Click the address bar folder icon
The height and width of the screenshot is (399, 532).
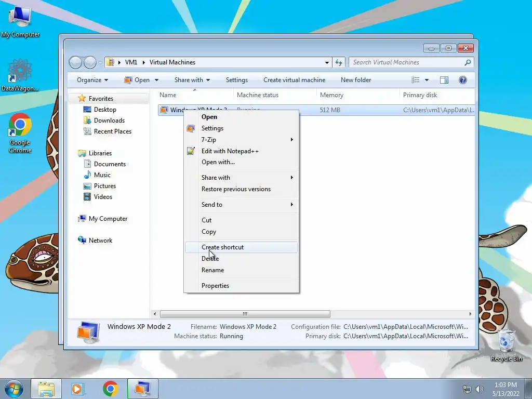coord(110,62)
